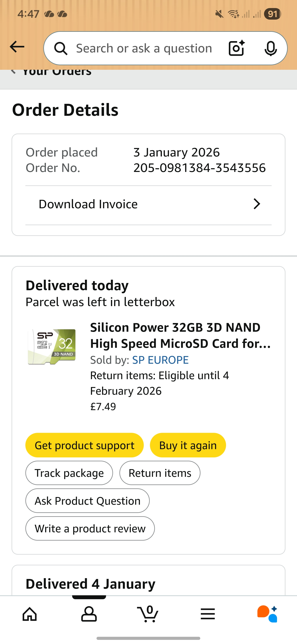Image resolution: width=297 pixels, height=644 pixels.
Task: Tap the Track package button
Action: point(69,473)
